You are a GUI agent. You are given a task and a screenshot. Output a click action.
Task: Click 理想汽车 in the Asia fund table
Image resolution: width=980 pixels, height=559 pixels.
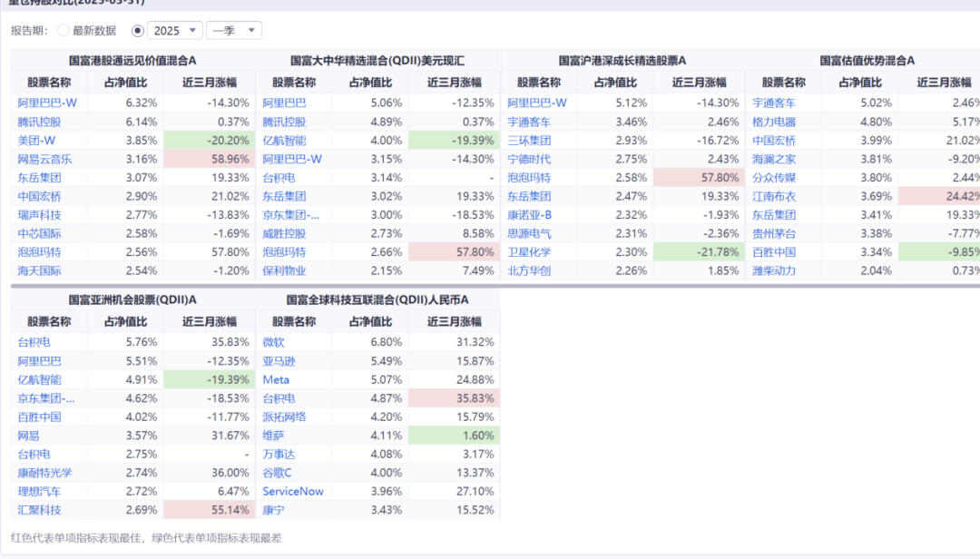(x=38, y=491)
